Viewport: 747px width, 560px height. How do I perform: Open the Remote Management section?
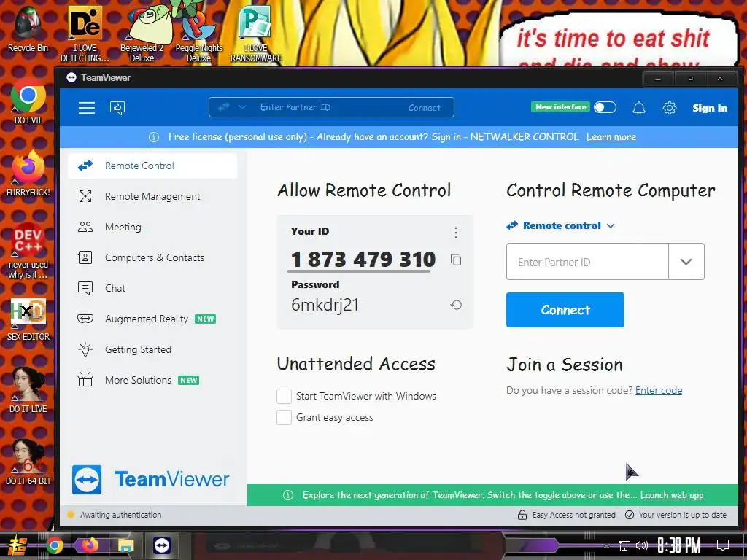(x=152, y=196)
